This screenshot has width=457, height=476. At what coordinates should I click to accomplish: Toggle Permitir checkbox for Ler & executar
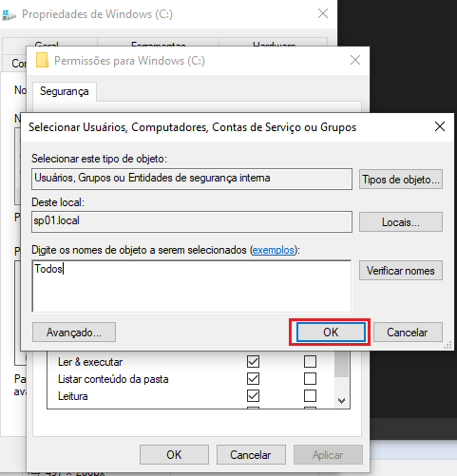pyautogui.click(x=253, y=361)
